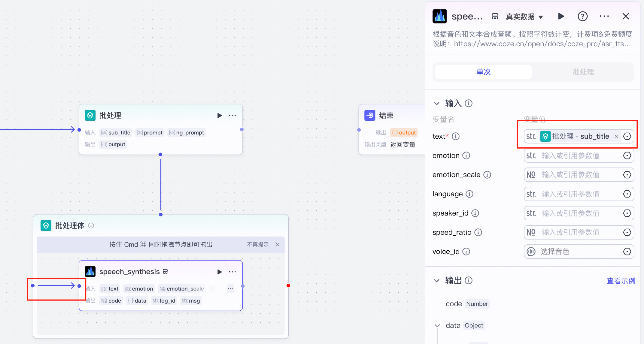
Task: Collapse the 输入 section
Action: 437,104
